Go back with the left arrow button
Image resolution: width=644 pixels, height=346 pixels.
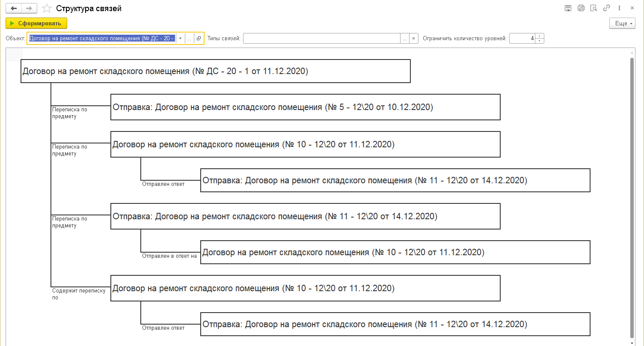coord(14,8)
